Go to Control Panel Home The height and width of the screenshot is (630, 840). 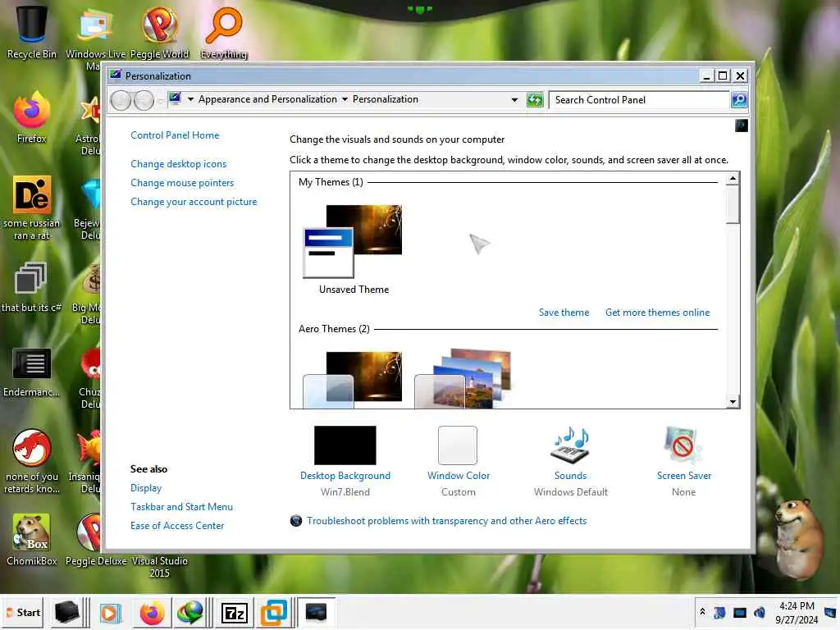click(175, 135)
